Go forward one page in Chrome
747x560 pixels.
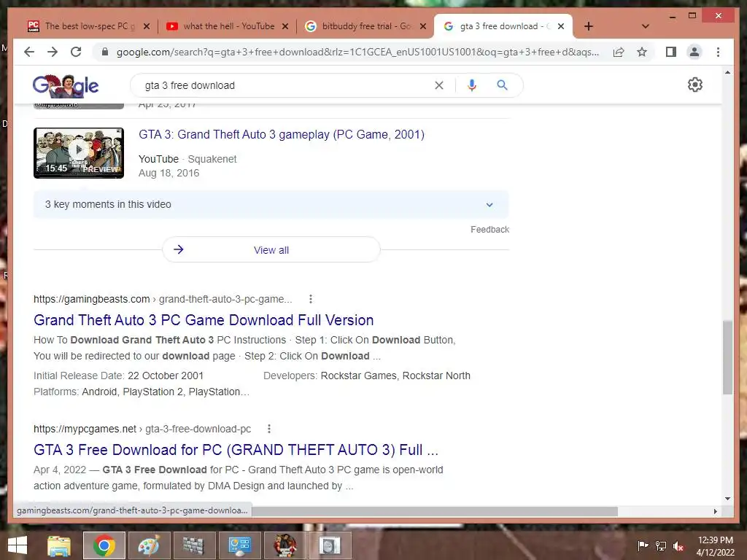pyautogui.click(x=53, y=52)
